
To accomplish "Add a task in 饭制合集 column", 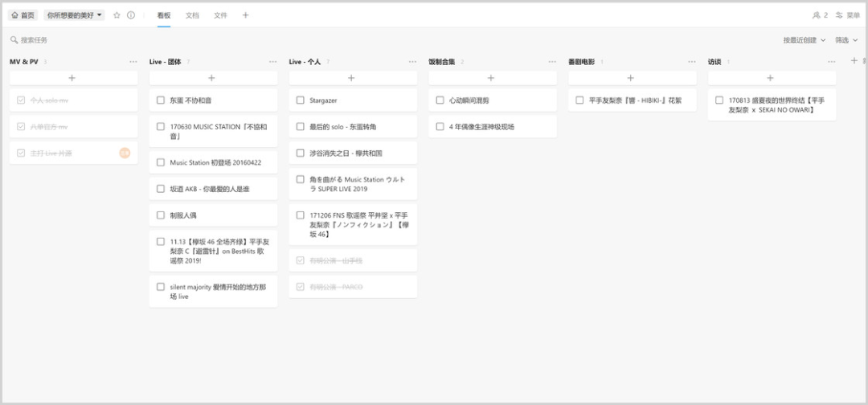I will coord(493,78).
